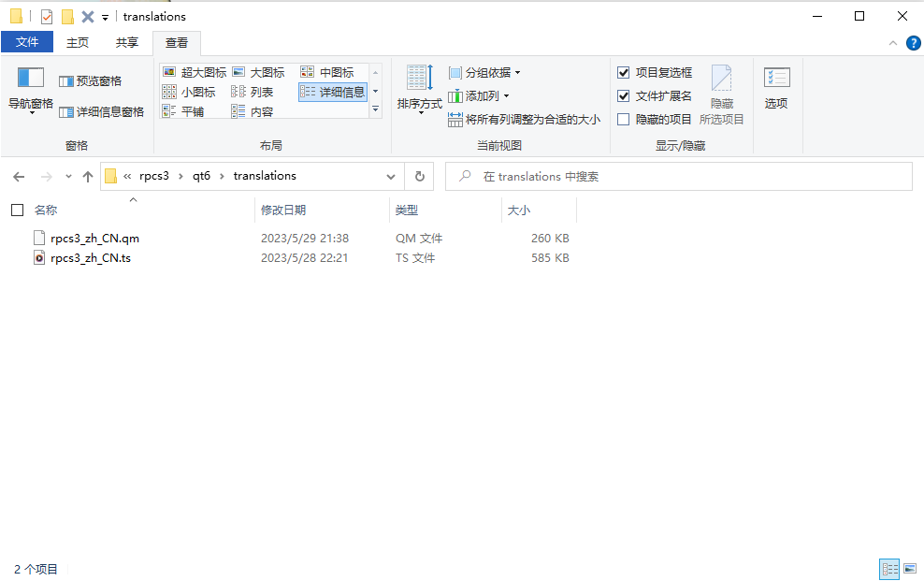
Task: Open the Share (共享) tab
Action: 126,42
